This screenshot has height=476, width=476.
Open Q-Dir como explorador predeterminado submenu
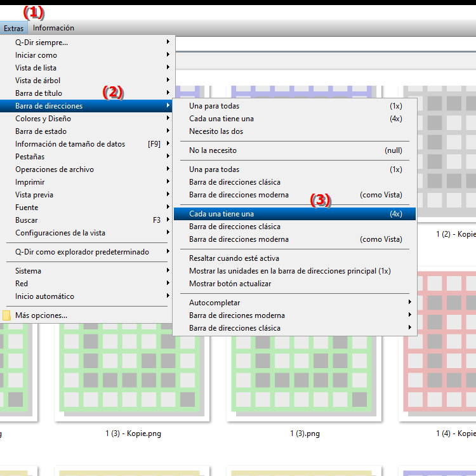pos(86,252)
